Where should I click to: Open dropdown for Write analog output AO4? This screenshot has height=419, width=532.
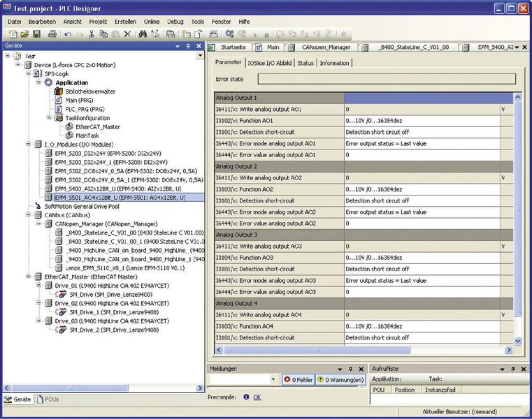(503, 314)
